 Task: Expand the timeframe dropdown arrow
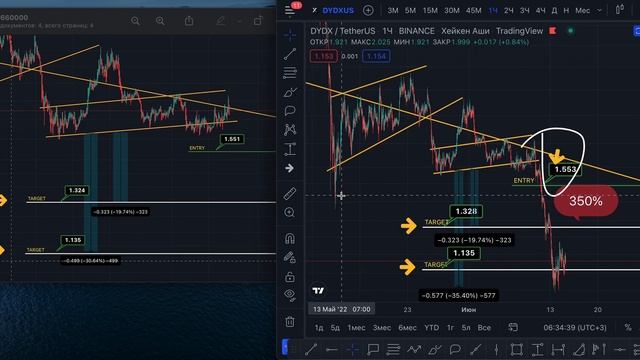[x=599, y=11]
